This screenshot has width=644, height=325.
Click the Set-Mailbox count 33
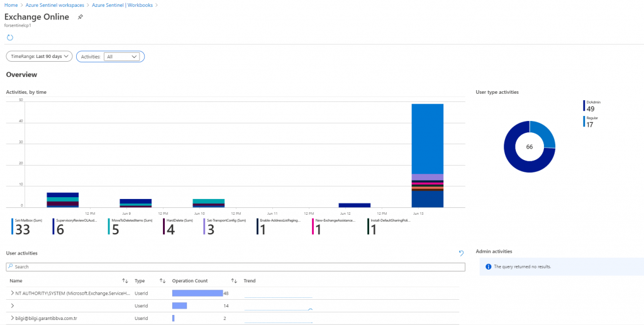click(23, 230)
